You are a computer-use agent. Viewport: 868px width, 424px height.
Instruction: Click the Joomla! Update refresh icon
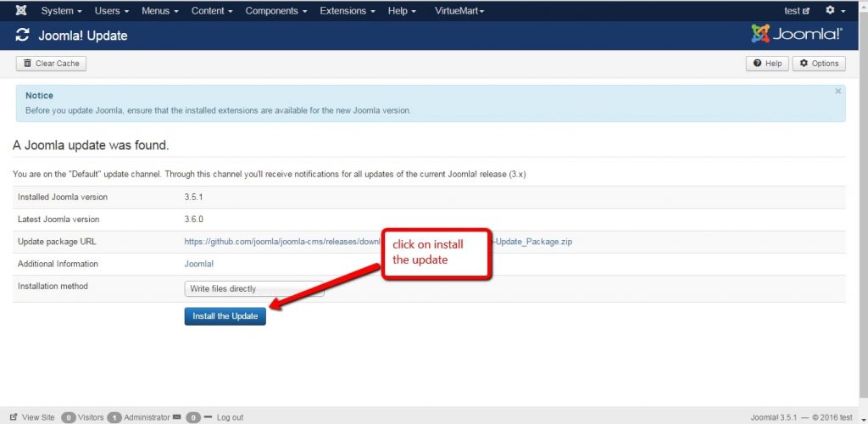coord(22,35)
